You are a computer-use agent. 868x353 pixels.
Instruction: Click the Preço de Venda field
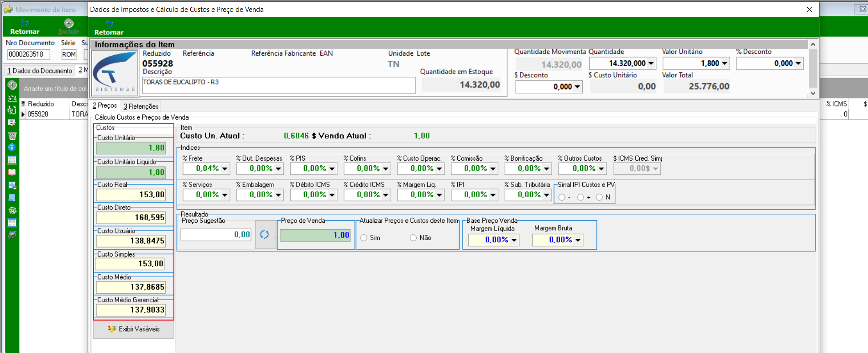pyautogui.click(x=315, y=235)
